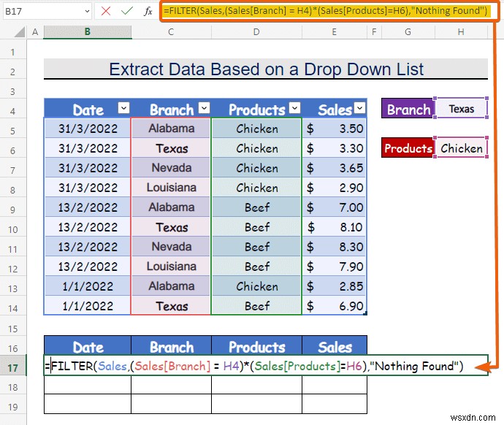This screenshot has width=504, height=425.
Task: Click the Products header in the output table
Action: (256, 345)
